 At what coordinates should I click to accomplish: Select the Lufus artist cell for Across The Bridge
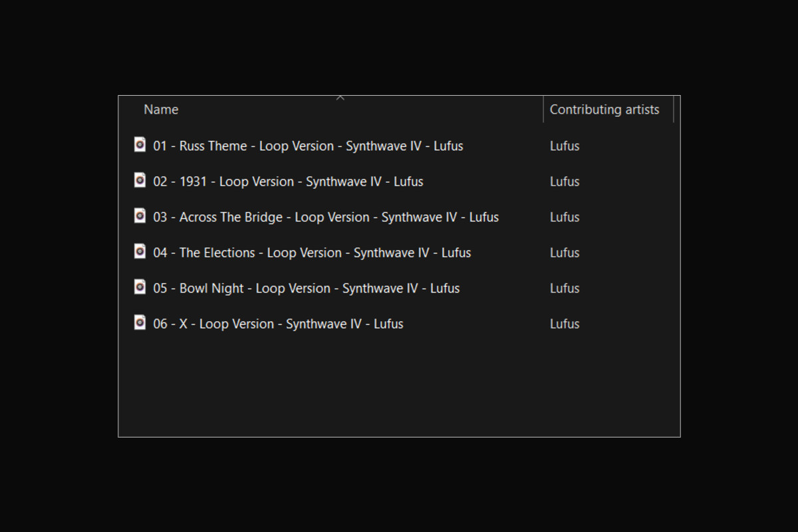pyautogui.click(x=565, y=217)
